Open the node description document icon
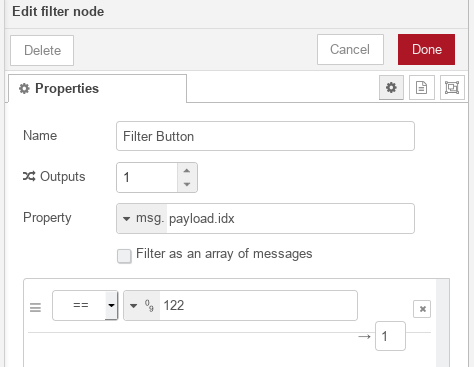 pos(422,88)
